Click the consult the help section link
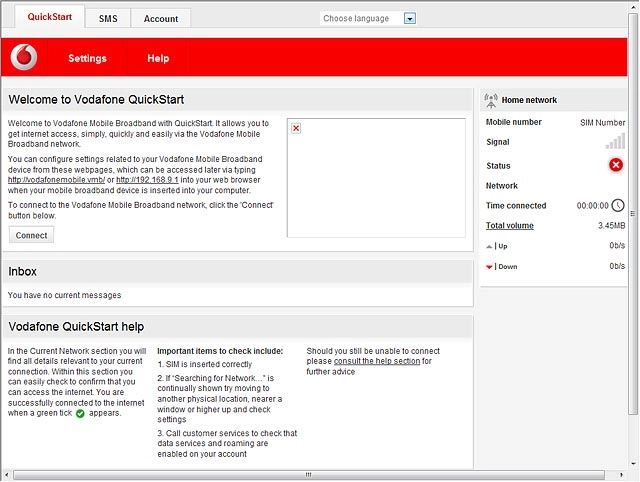The image size is (640, 482). point(377,361)
